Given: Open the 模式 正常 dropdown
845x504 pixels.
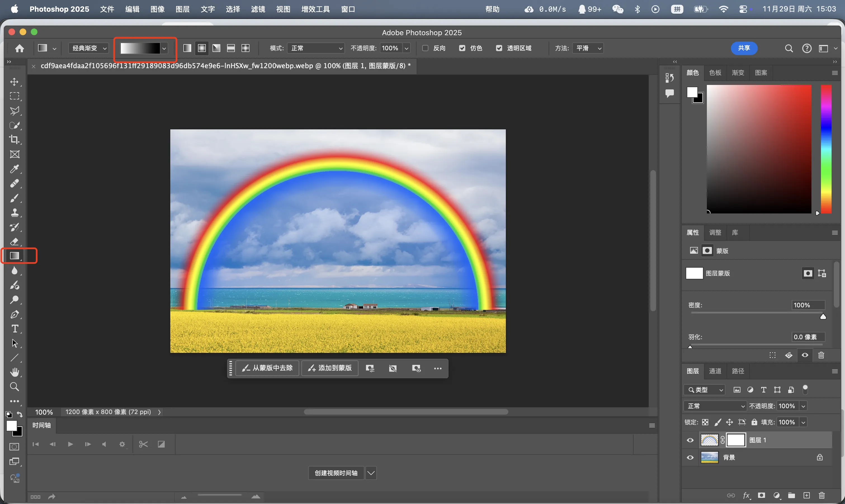Looking at the screenshot, I should pyautogui.click(x=316, y=48).
